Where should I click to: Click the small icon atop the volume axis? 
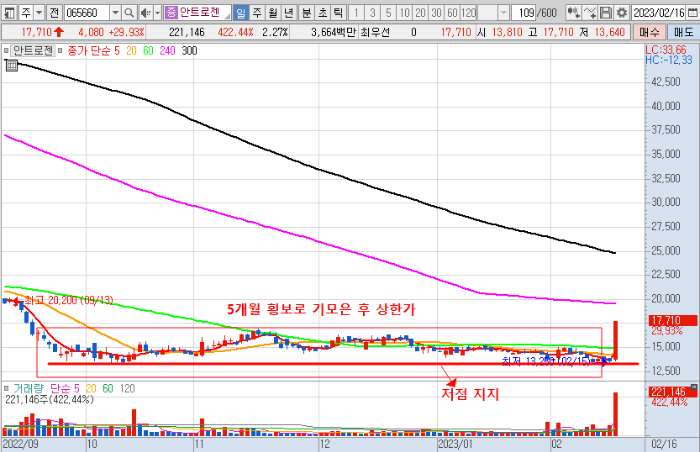click(694, 386)
